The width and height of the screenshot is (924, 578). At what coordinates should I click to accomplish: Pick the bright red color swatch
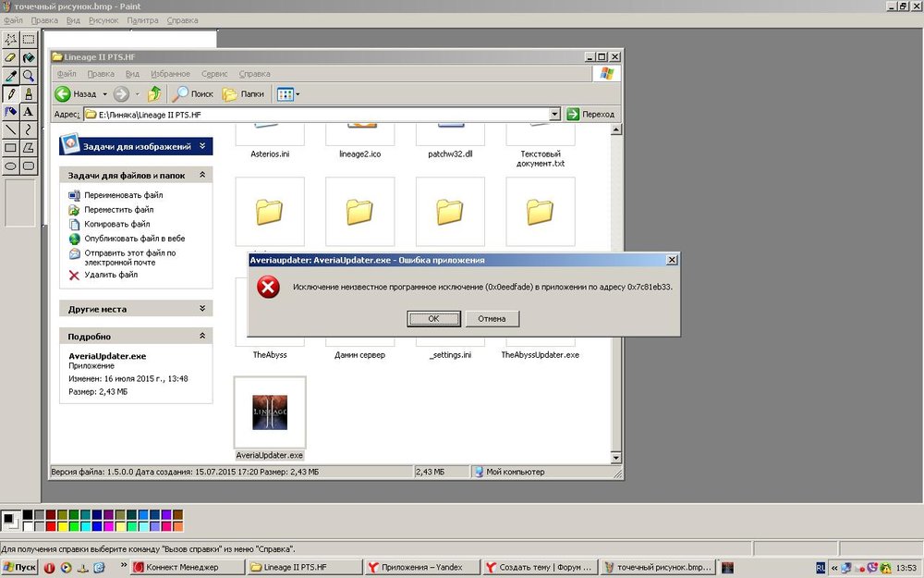[51, 526]
